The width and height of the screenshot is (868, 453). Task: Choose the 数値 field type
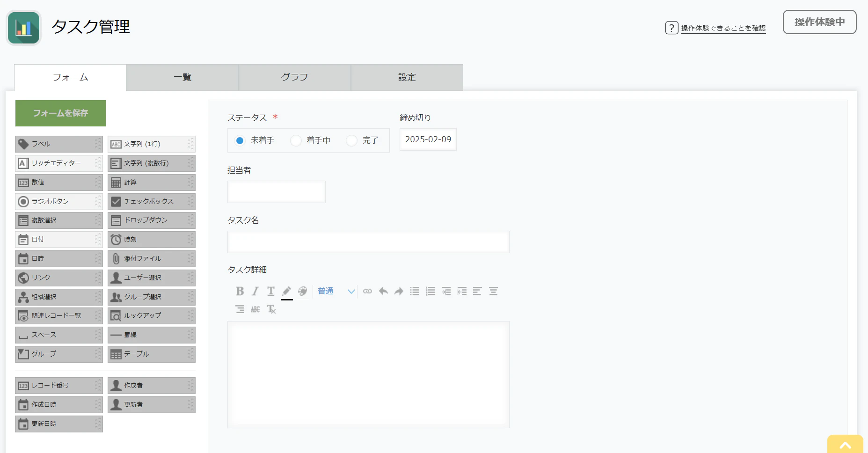(59, 183)
